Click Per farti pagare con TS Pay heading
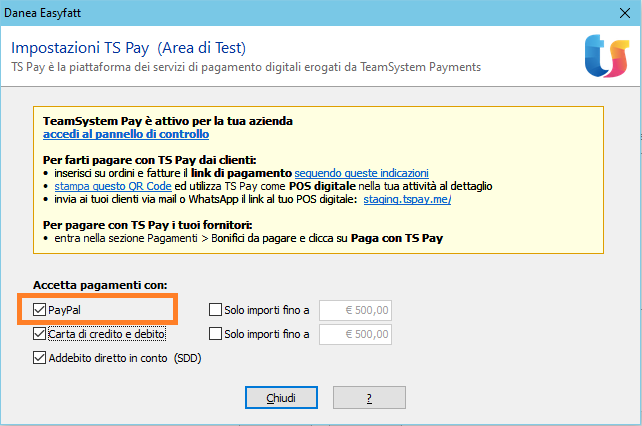The image size is (642, 426). (x=149, y=160)
